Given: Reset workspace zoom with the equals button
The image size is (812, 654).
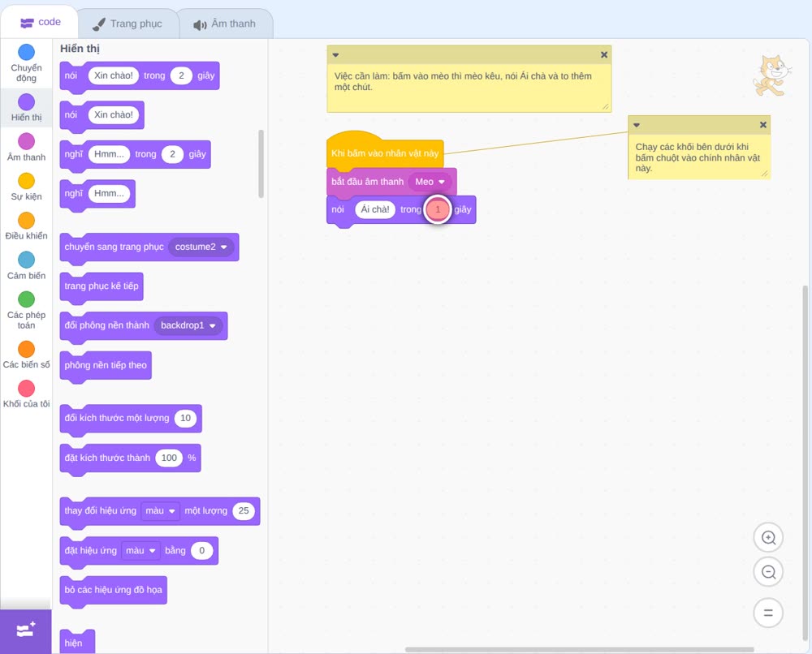Looking at the screenshot, I should coord(768,613).
